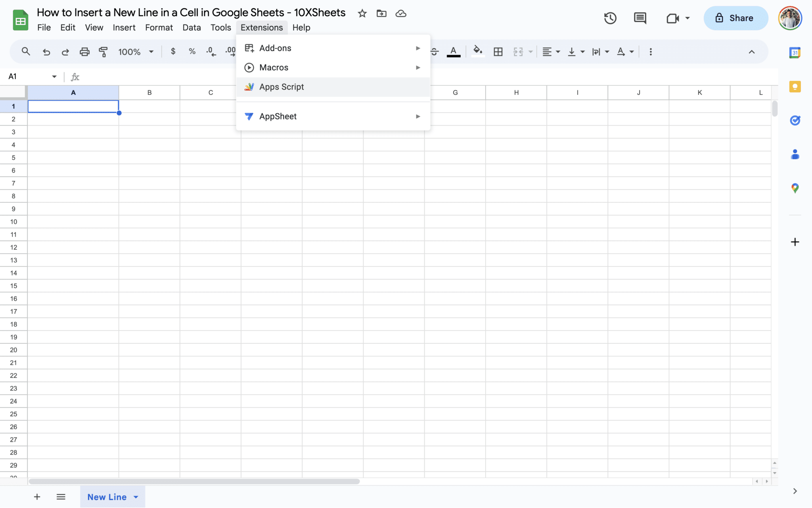The image size is (812, 508).
Task: Open text rotation dropdown
Action: click(626, 52)
